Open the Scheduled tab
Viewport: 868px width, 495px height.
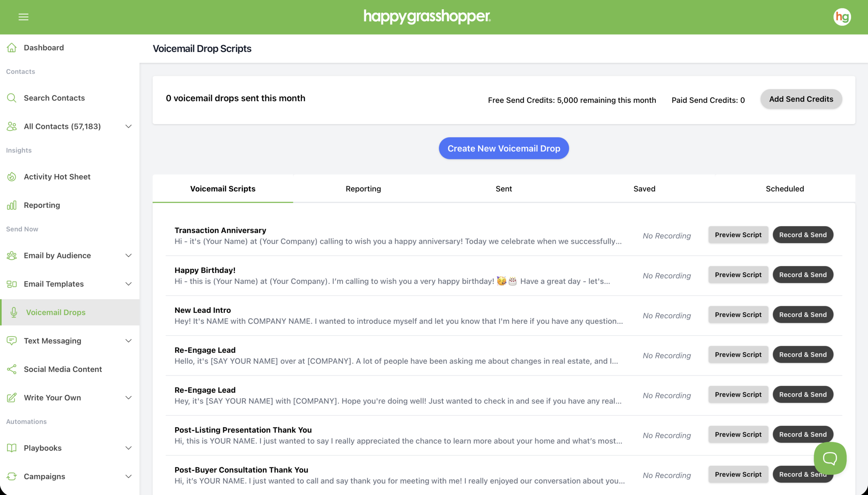pyautogui.click(x=785, y=189)
